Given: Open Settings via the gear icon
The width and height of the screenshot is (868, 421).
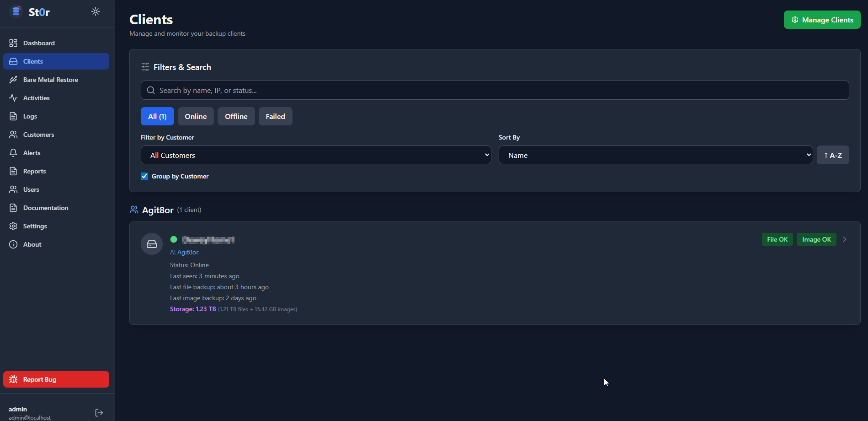Looking at the screenshot, I should click(x=13, y=226).
